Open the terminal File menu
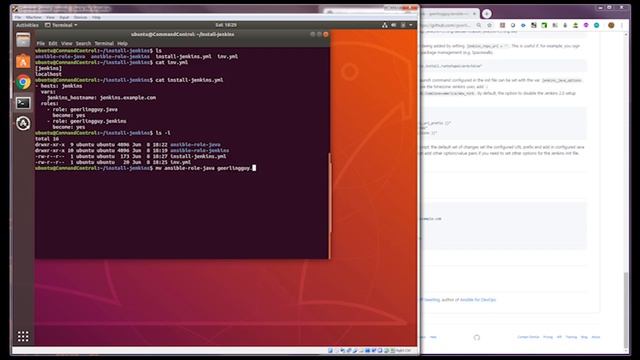Viewport: 640px width, 360px height. click(40, 43)
